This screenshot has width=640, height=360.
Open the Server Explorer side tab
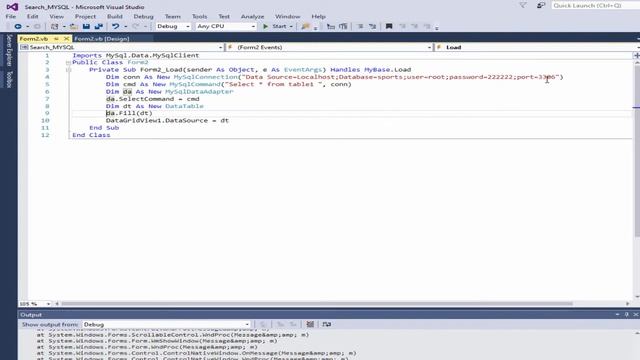pyautogui.click(x=9, y=51)
